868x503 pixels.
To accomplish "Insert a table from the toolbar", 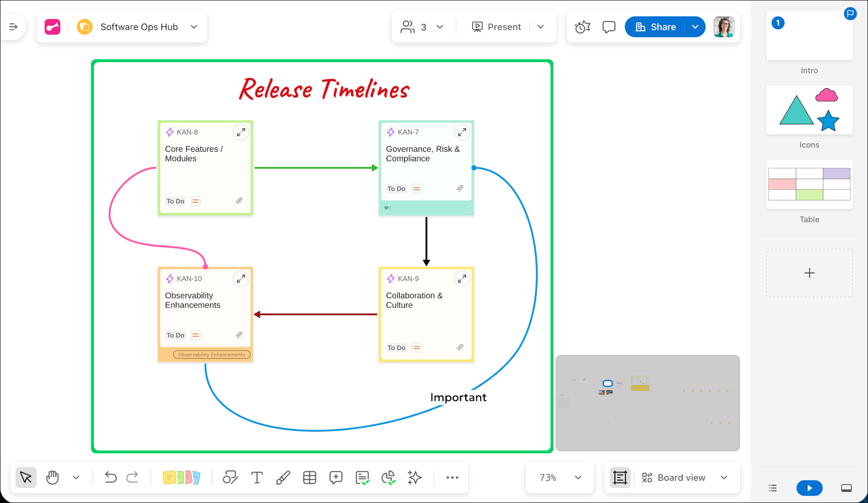I will click(x=309, y=477).
